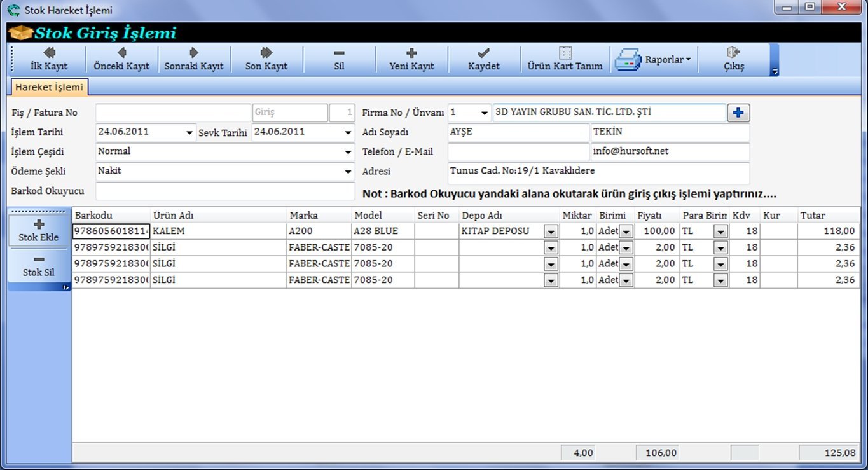Create a new record with Yeni Kayıt
Screen dimensions: 868x470
click(x=411, y=59)
